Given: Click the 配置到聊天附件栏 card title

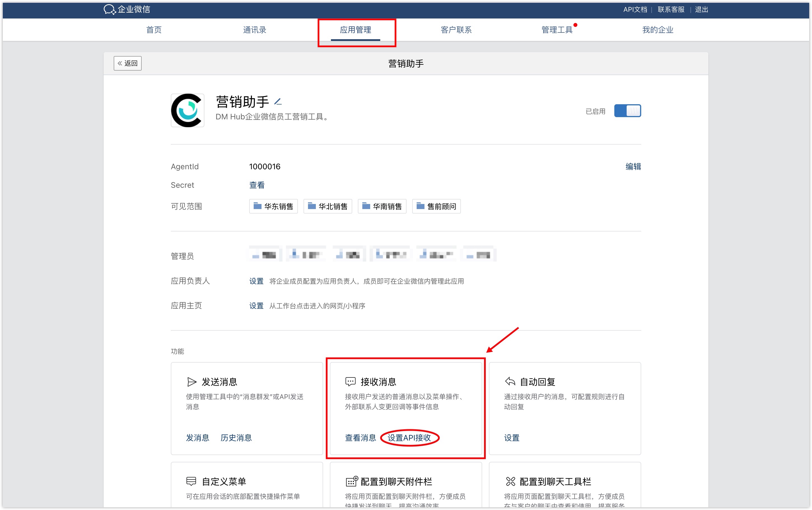Looking at the screenshot, I should coord(396,481).
